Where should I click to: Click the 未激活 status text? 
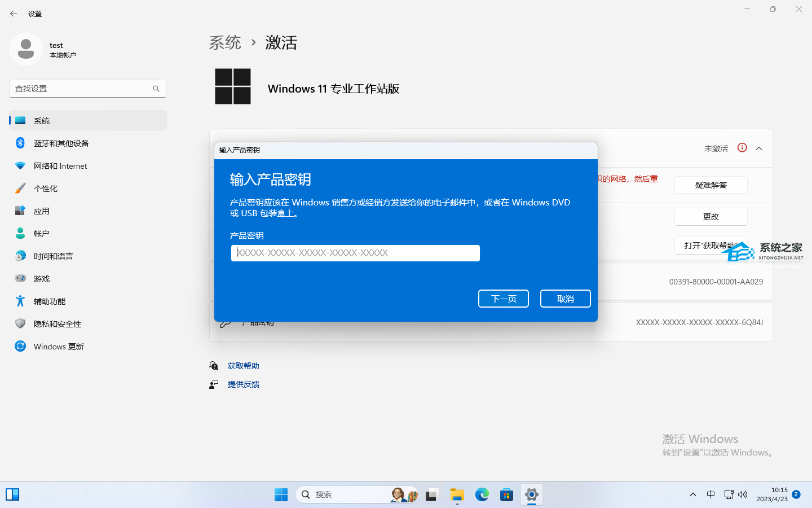click(716, 148)
